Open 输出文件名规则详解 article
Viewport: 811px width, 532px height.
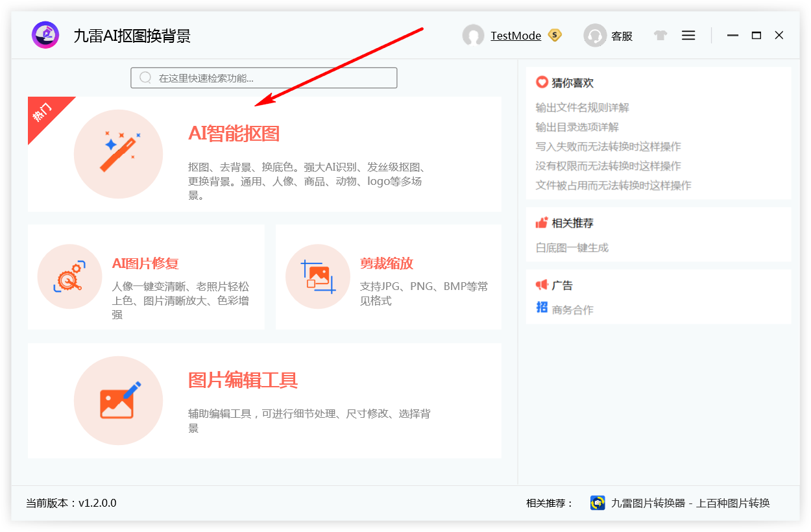click(583, 108)
